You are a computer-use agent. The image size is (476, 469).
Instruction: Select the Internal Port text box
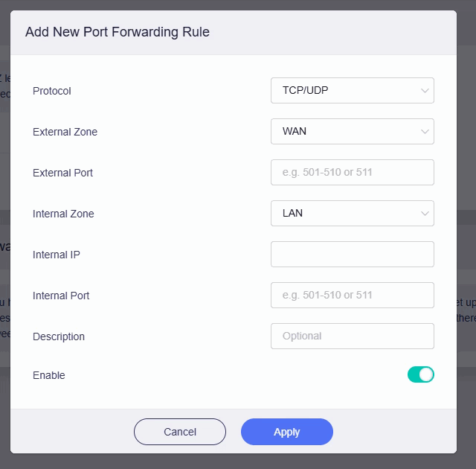click(352, 296)
